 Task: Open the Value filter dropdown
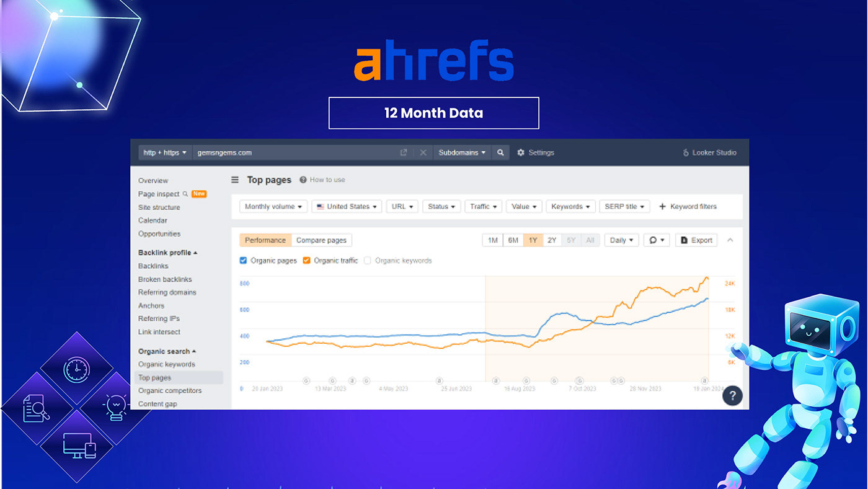525,207
